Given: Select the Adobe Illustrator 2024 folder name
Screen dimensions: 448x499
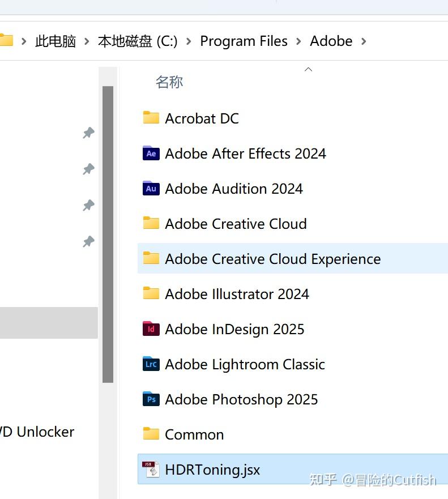Looking at the screenshot, I should click(x=237, y=294).
